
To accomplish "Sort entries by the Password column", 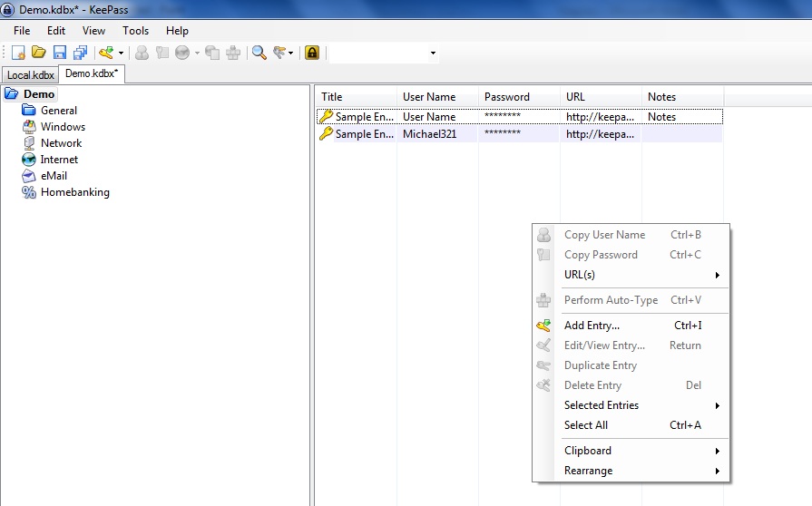I will 519,97.
